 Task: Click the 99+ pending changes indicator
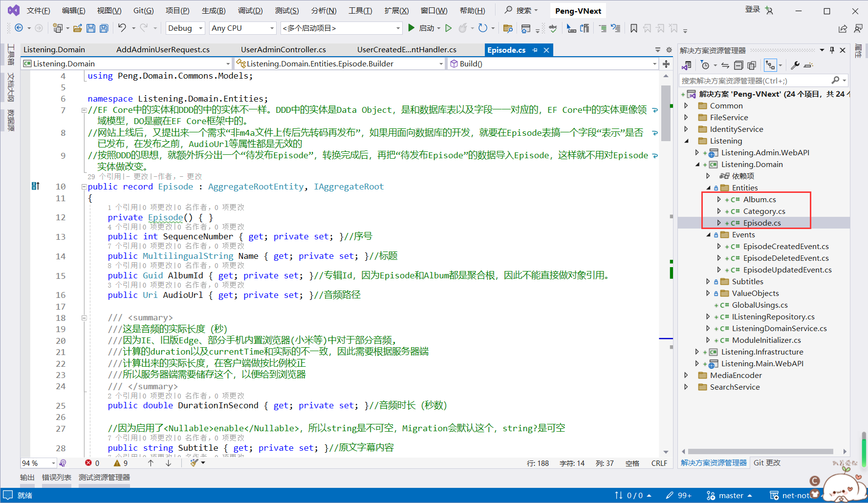679,495
